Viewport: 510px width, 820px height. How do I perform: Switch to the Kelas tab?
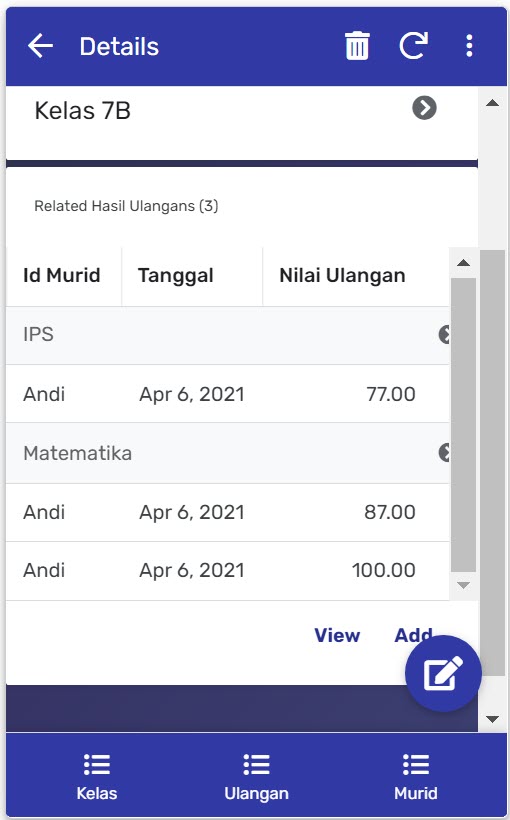pyautogui.click(x=97, y=777)
